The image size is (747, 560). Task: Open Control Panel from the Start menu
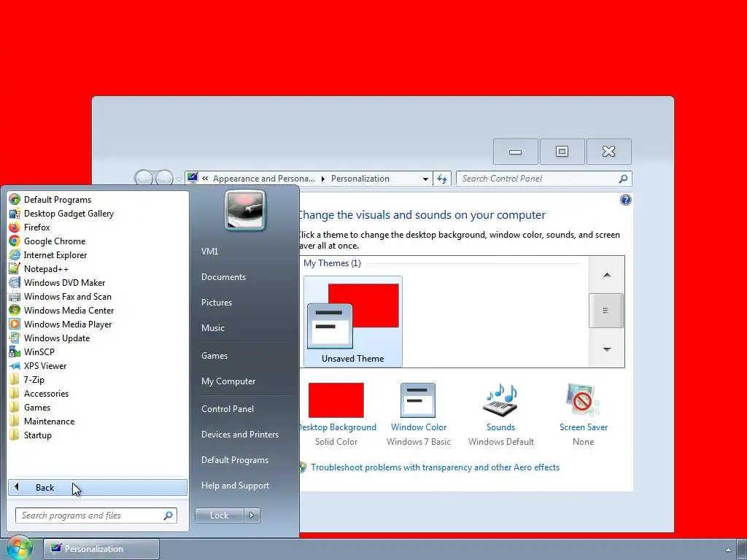point(228,408)
